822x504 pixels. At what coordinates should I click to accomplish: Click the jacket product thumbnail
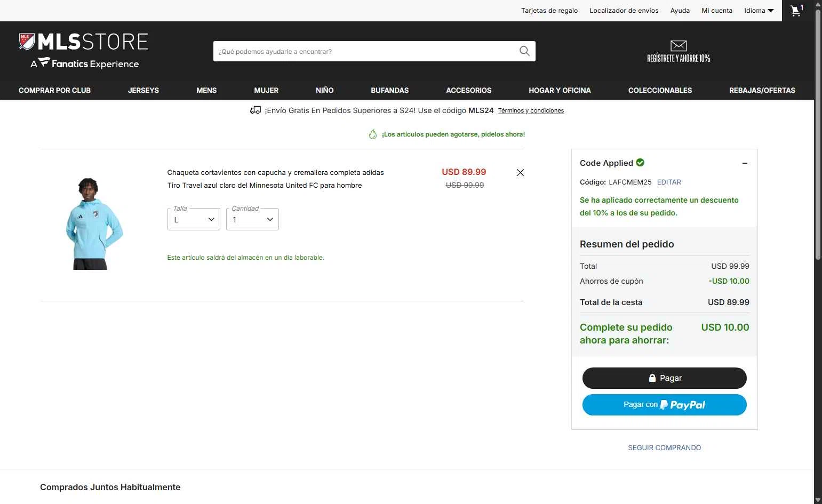click(x=94, y=224)
